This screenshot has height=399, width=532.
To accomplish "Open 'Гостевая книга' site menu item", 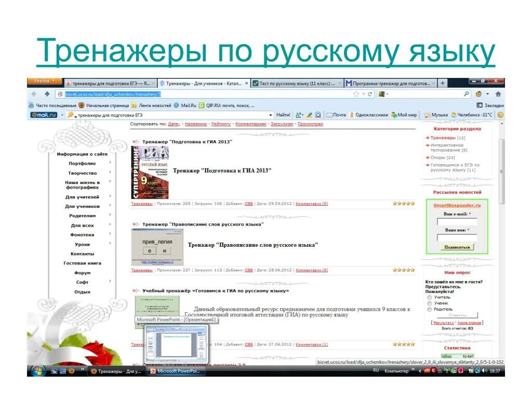I will pyautogui.click(x=83, y=263).
